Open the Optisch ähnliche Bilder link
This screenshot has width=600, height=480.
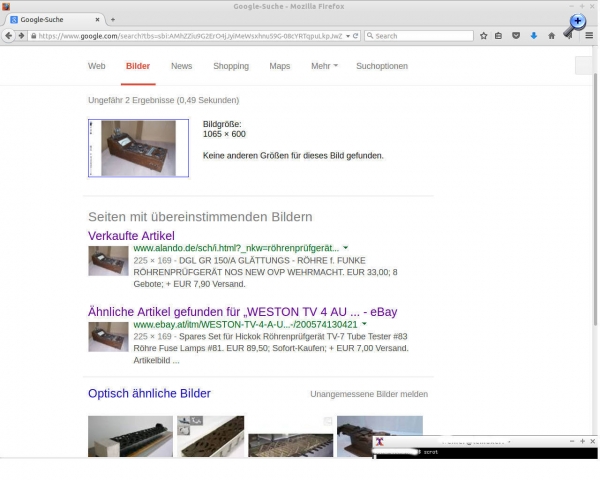click(149, 393)
